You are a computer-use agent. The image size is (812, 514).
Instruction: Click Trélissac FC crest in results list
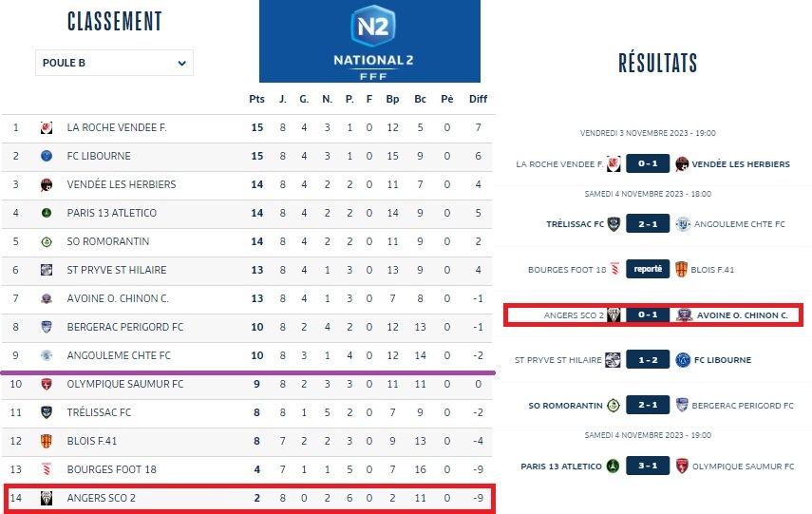pyautogui.click(x=614, y=224)
